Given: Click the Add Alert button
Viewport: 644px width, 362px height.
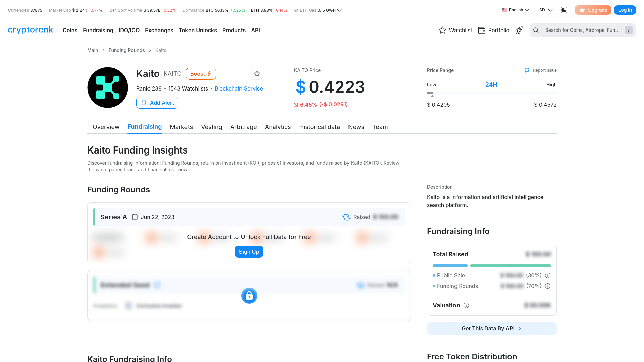Looking at the screenshot, I should pos(157,103).
